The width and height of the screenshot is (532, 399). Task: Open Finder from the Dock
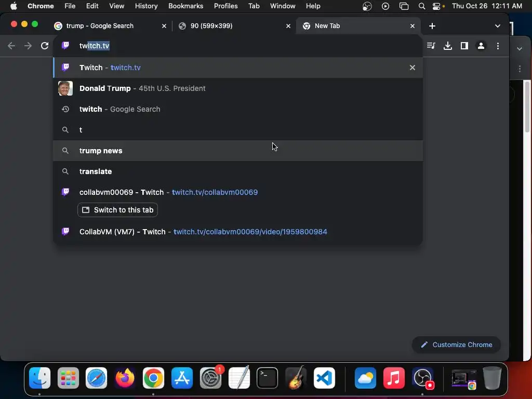click(39, 378)
